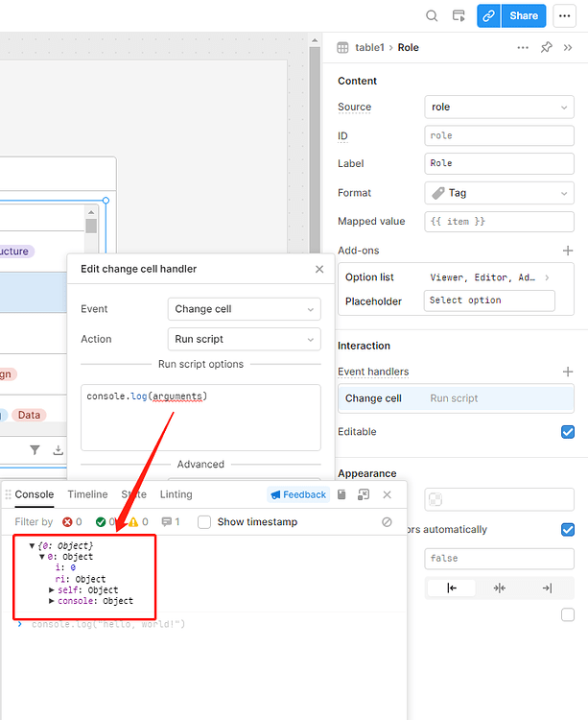
Task: Filter by success green check icon
Action: (x=101, y=522)
